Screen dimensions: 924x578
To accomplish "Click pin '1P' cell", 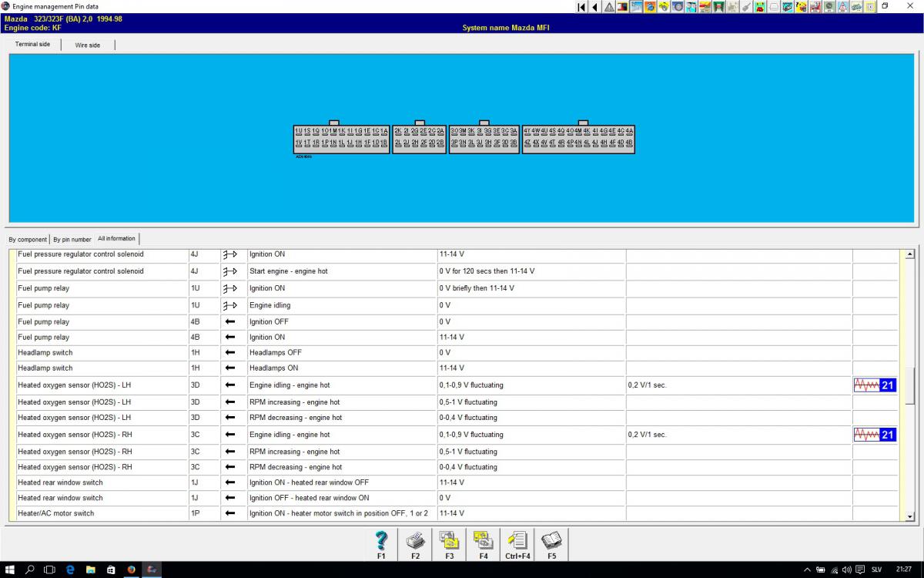I will tap(204, 513).
